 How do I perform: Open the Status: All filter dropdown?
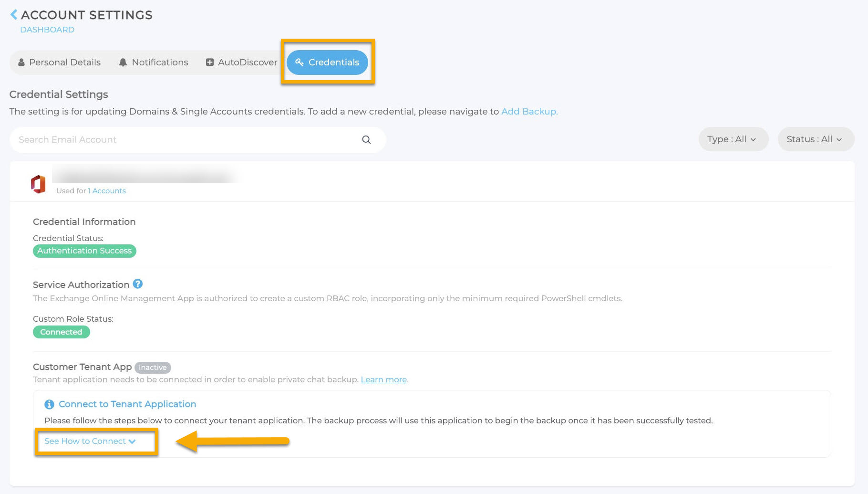coord(815,139)
